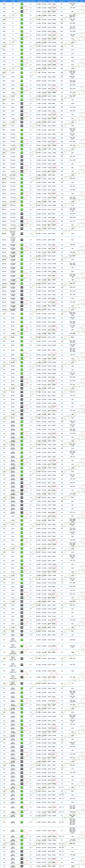Click the Marka column header
The width and height of the screenshot is (85, 868).
point(4,1)
